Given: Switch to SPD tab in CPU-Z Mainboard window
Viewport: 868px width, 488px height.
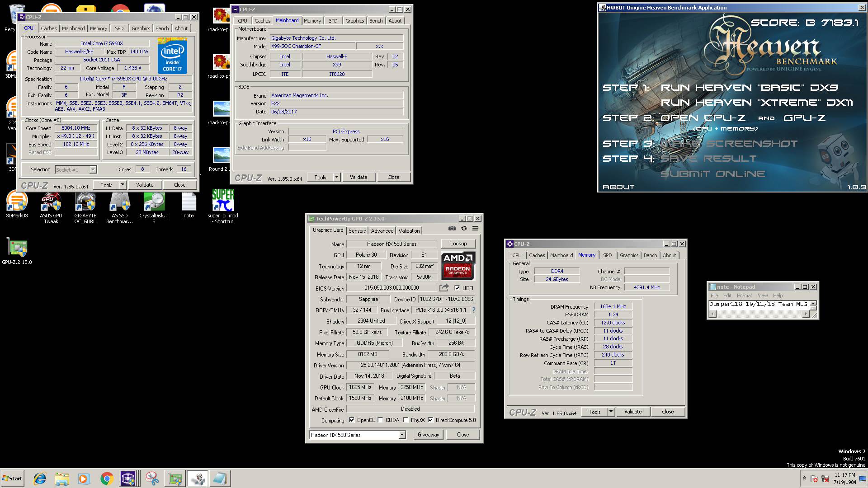Looking at the screenshot, I should click(333, 21).
